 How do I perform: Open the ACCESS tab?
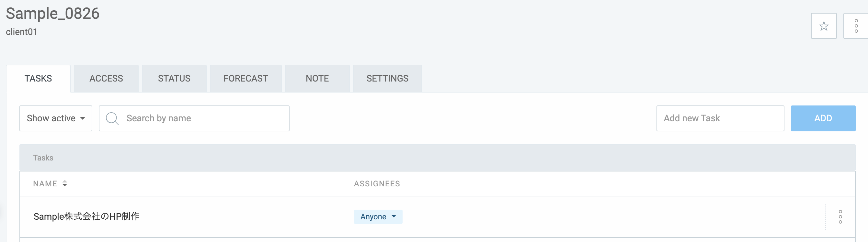[106, 78]
